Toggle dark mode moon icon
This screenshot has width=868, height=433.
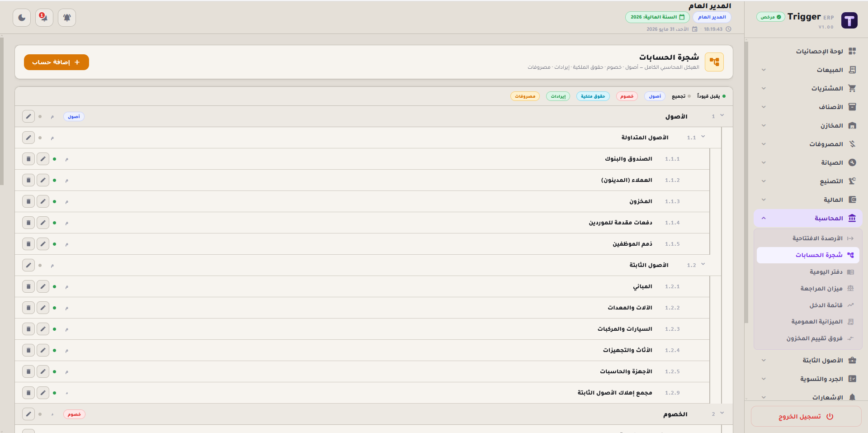click(x=22, y=18)
